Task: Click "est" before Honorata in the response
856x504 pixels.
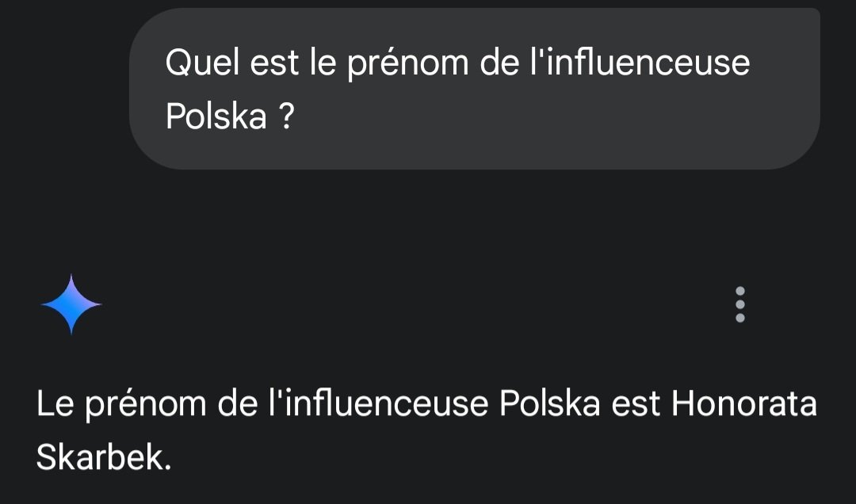Action: [637, 404]
